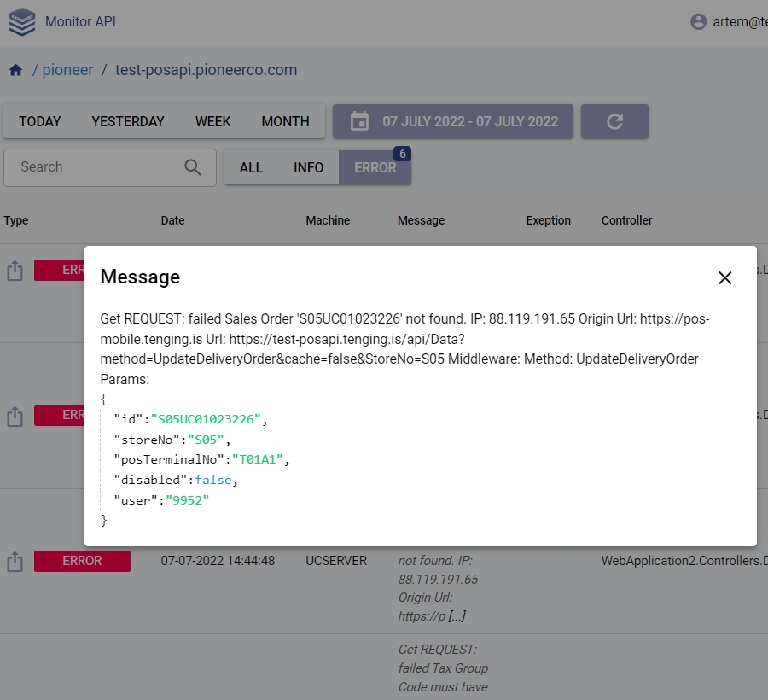The width and height of the screenshot is (768, 700).
Task: Select the ALL log filter
Action: point(251,167)
